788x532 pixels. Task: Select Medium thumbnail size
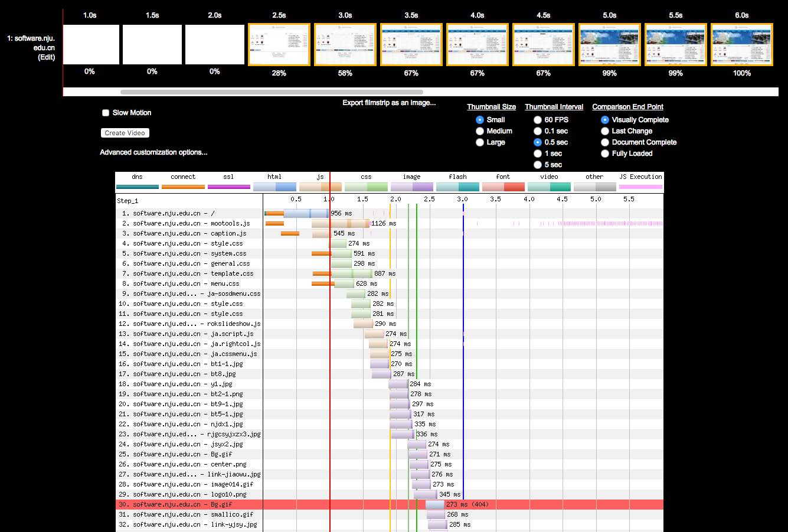tap(480, 131)
